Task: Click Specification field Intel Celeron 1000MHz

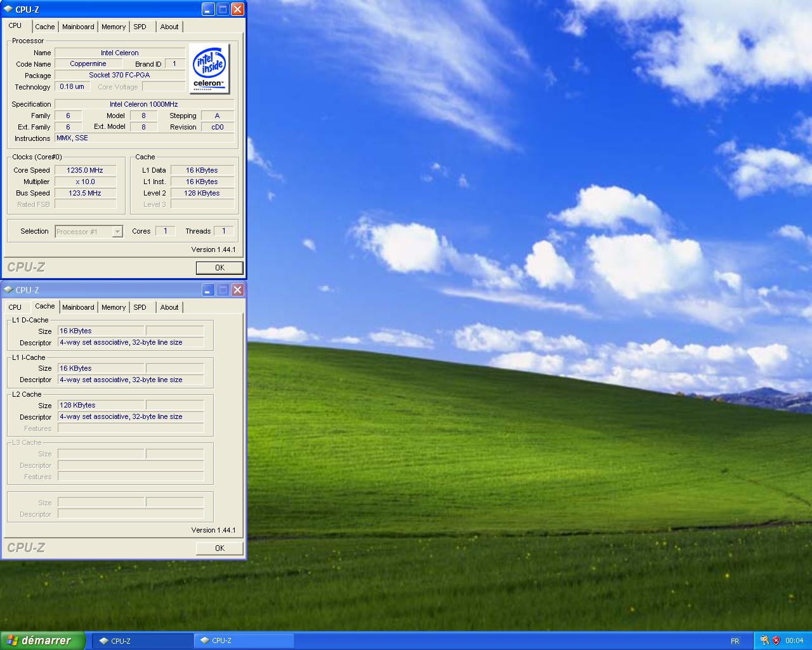Action: [144, 104]
